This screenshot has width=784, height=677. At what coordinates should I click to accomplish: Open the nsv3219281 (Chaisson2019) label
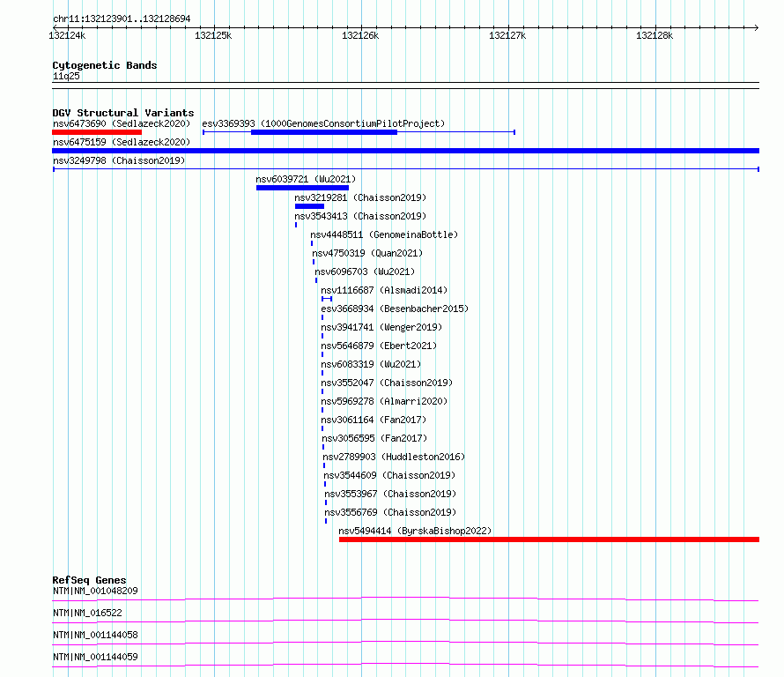coord(360,197)
